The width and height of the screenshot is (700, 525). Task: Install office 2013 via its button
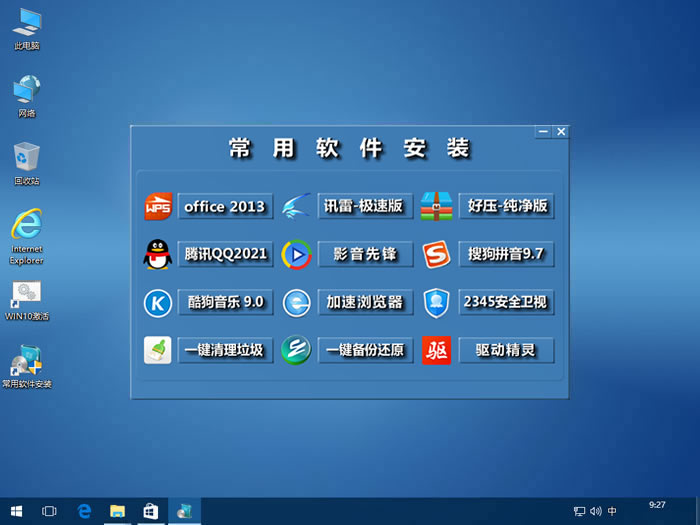click(225, 206)
